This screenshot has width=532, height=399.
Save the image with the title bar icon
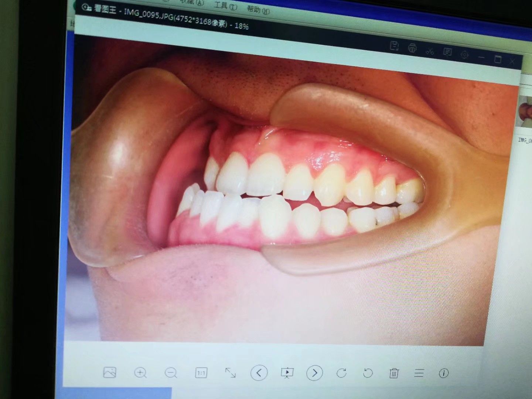[x=395, y=46]
